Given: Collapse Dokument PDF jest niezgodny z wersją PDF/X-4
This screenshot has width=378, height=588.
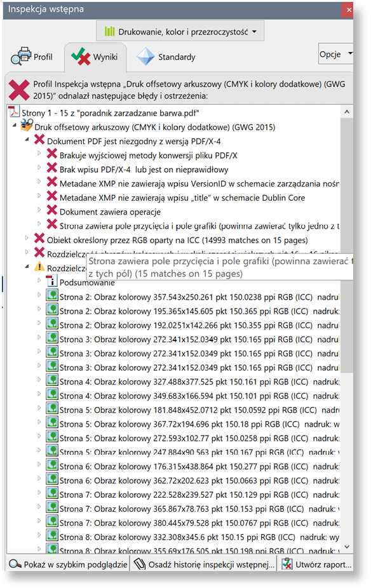Looking at the screenshot, I should click(x=27, y=140).
